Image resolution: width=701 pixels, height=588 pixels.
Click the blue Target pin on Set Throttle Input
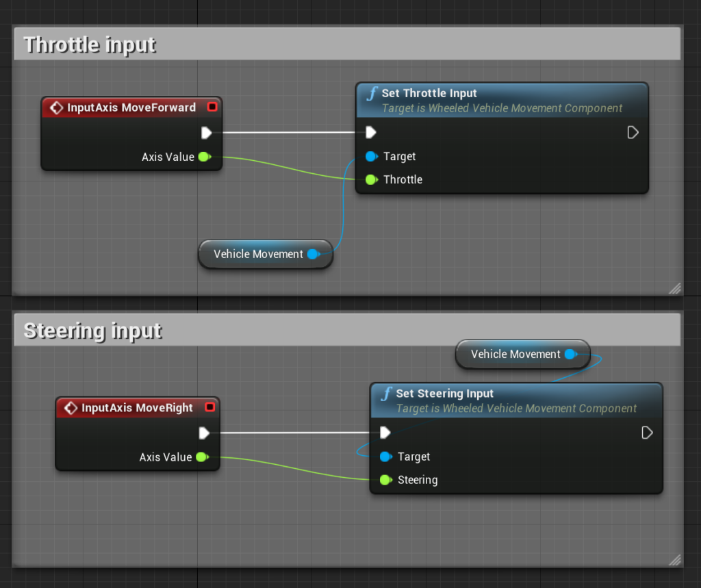[x=371, y=157]
